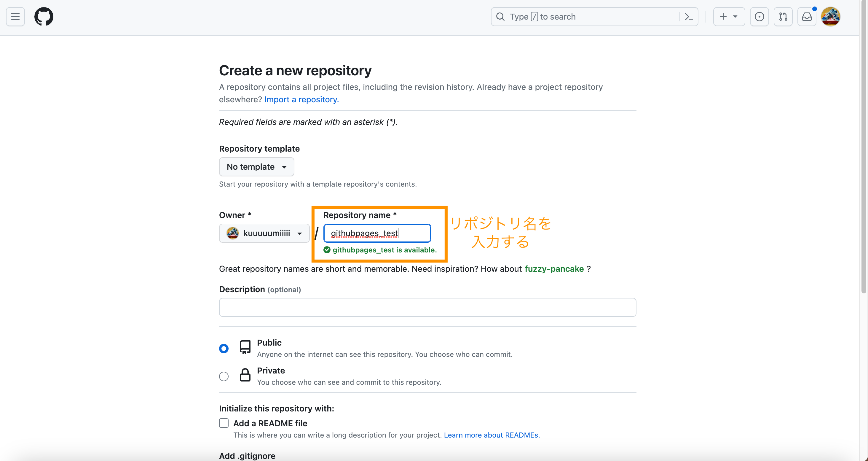Click the search magnifier icon
The width and height of the screenshot is (868, 461).
pos(501,17)
